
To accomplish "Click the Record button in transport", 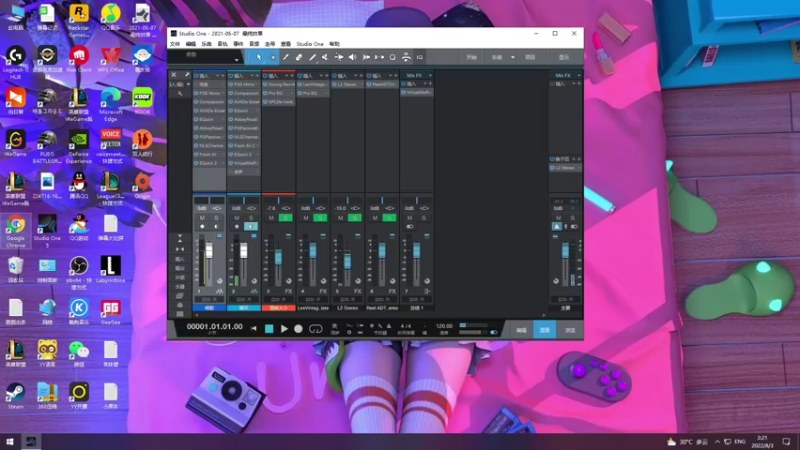I will coord(298,329).
